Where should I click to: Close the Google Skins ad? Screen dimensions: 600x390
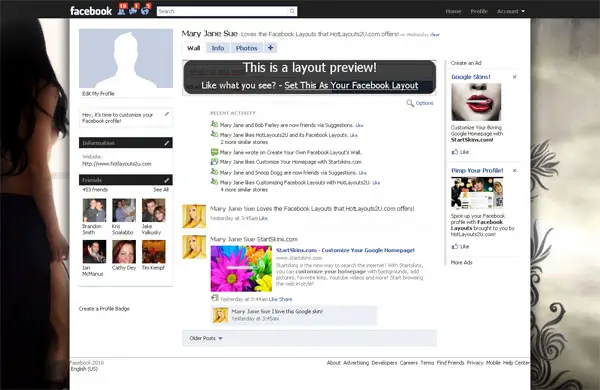pos(515,77)
